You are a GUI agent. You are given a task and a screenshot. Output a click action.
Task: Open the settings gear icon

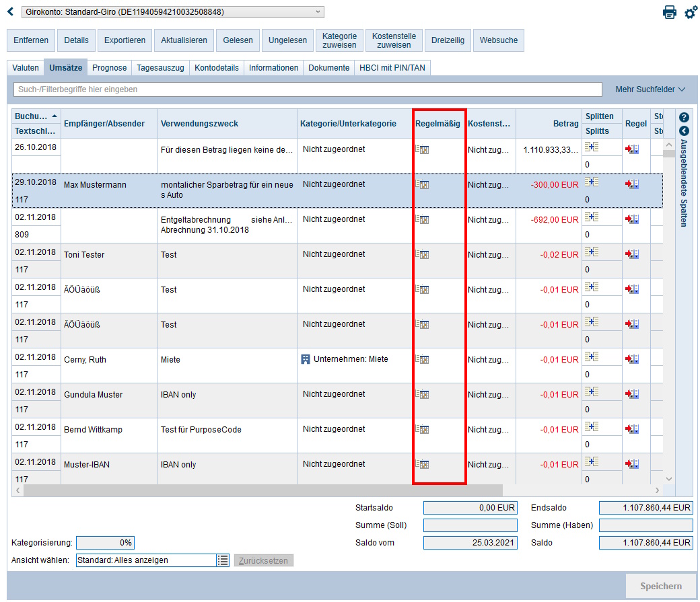pyautogui.click(x=691, y=12)
